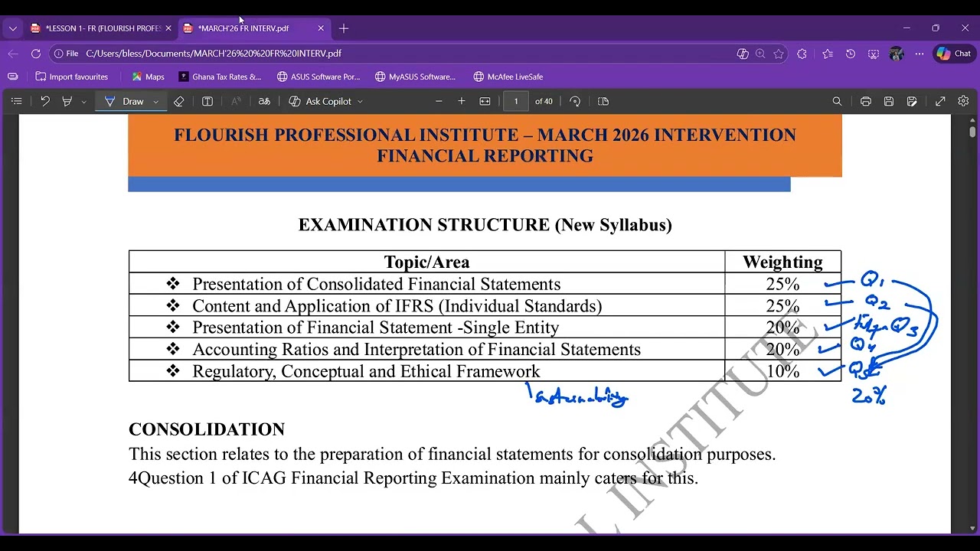The width and height of the screenshot is (980, 551).
Task: Select the Highlight tool
Action: 67,101
